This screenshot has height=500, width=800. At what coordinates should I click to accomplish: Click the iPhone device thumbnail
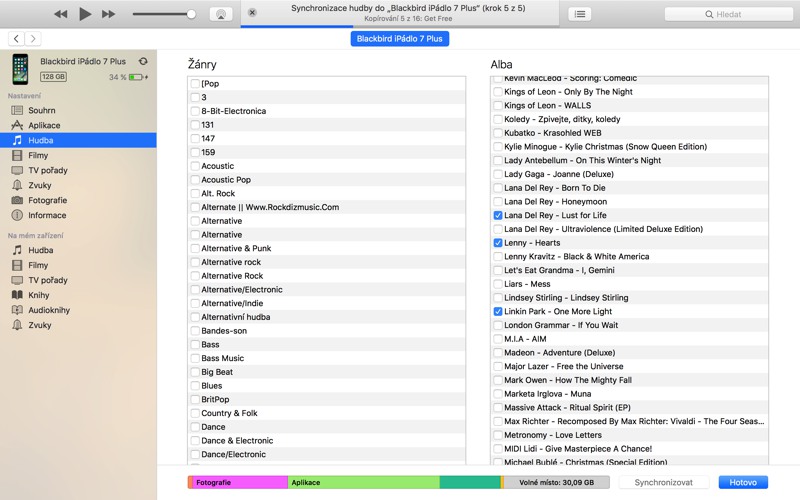click(20, 69)
